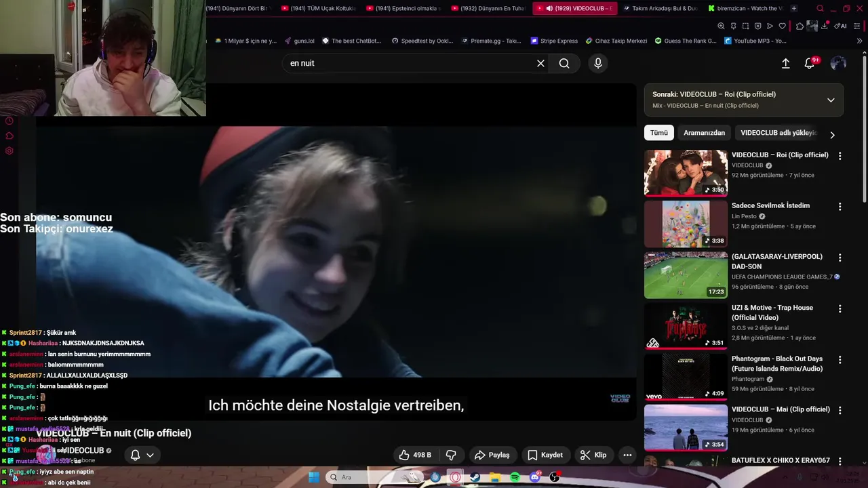Take a snapshot with browser toolbar icon
Image resolution: width=868 pixels, height=488 pixels.
click(745, 26)
